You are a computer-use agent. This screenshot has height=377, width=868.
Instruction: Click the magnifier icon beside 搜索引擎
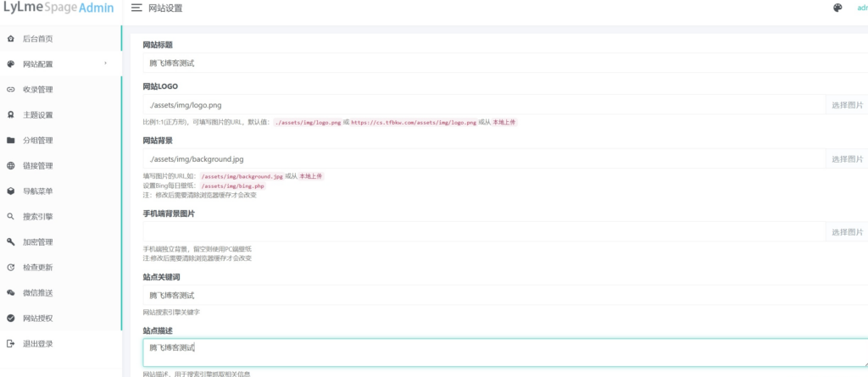pos(10,217)
